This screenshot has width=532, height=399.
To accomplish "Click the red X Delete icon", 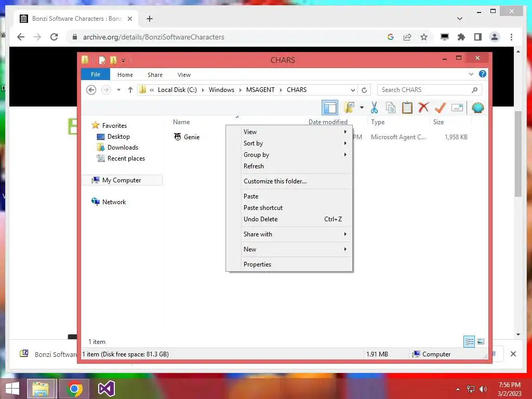I will (423, 108).
